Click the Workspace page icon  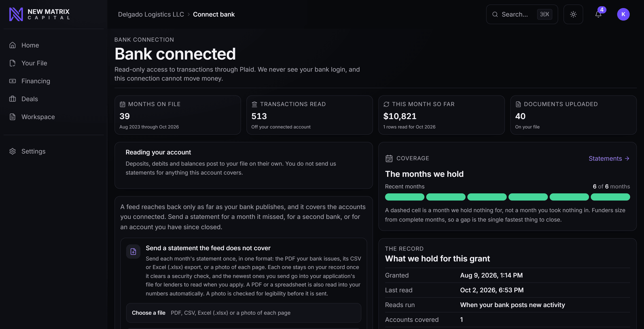(x=13, y=117)
